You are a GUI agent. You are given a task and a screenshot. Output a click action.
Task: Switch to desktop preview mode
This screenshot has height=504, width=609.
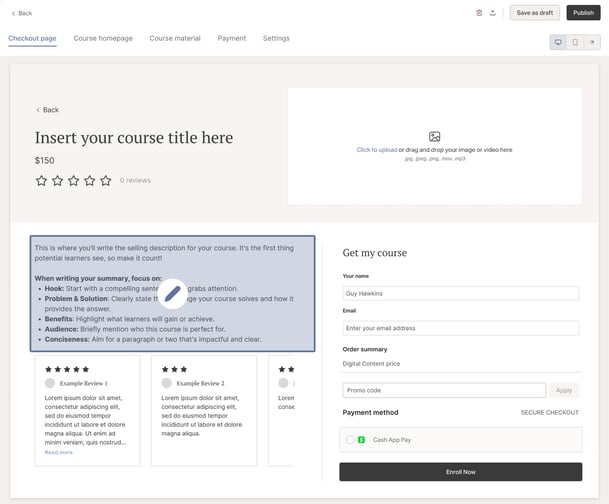(558, 42)
